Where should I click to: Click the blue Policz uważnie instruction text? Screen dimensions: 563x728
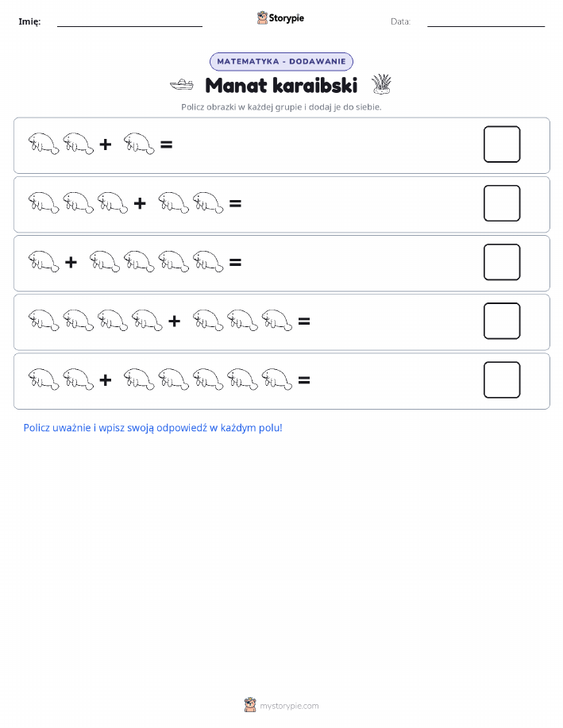coord(152,428)
